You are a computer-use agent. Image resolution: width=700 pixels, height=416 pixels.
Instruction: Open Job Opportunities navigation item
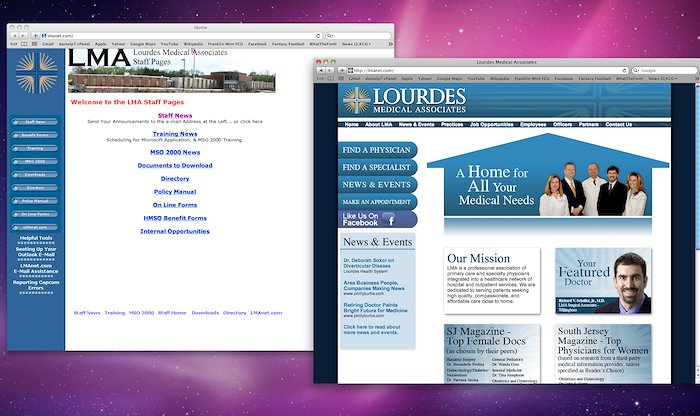pos(492,125)
